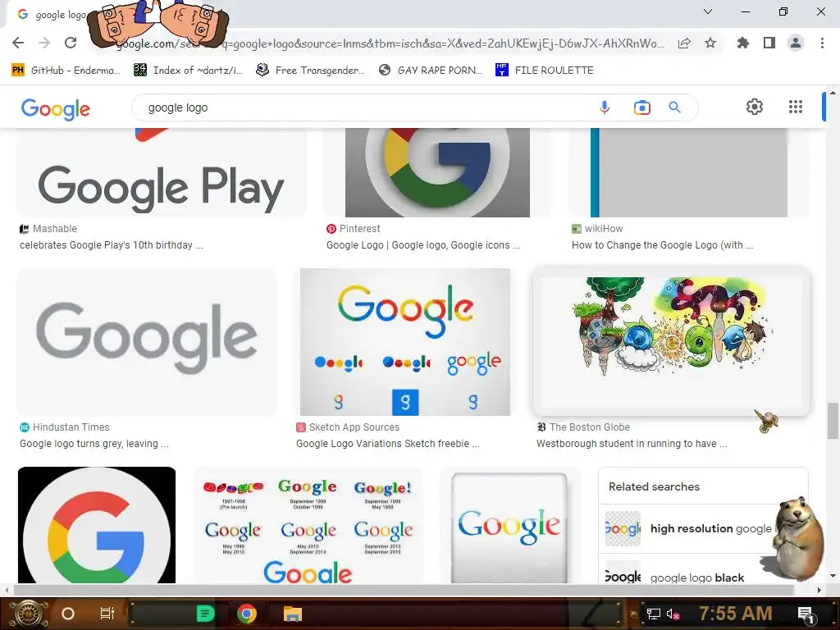Bookmark this page with the star icon
This screenshot has height=630, width=840.
(x=710, y=43)
